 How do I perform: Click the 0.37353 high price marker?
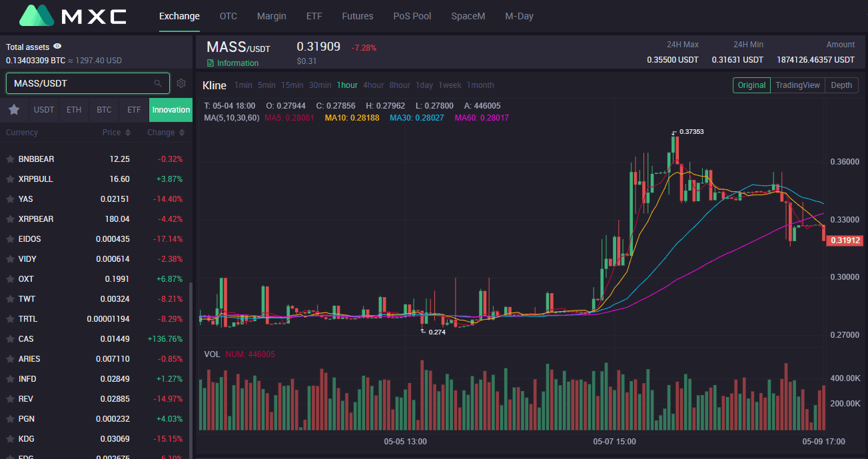coord(691,132)
